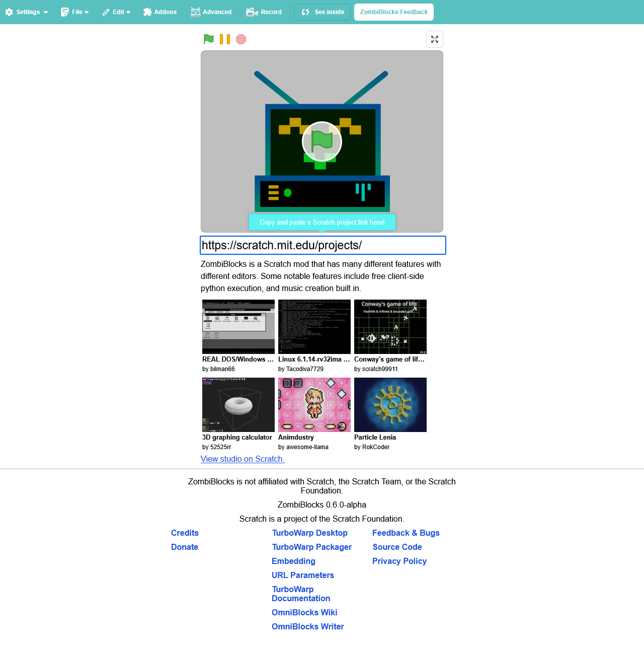Open the Donate footer link
Viewport: 644px width, 646px height.
[x=185, y=547]
